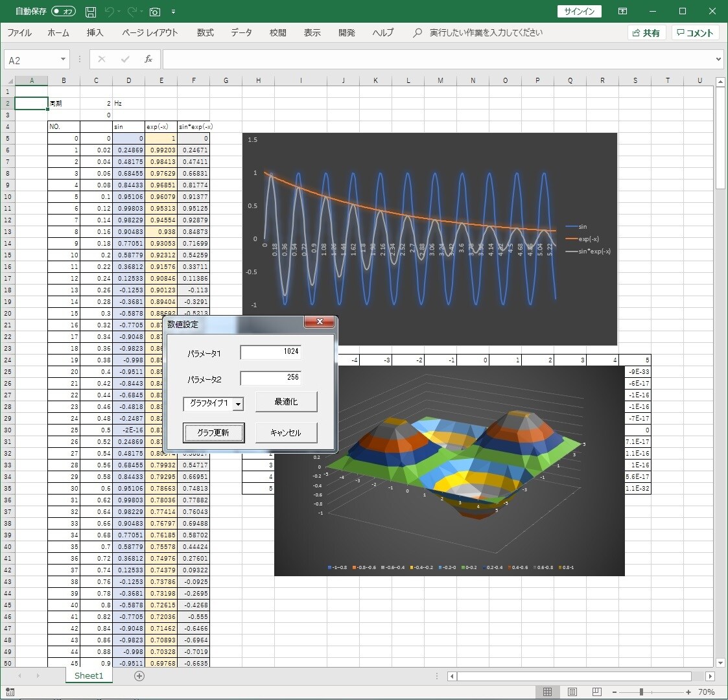Click the formula bar input area
728x700 pixels.
438,60
